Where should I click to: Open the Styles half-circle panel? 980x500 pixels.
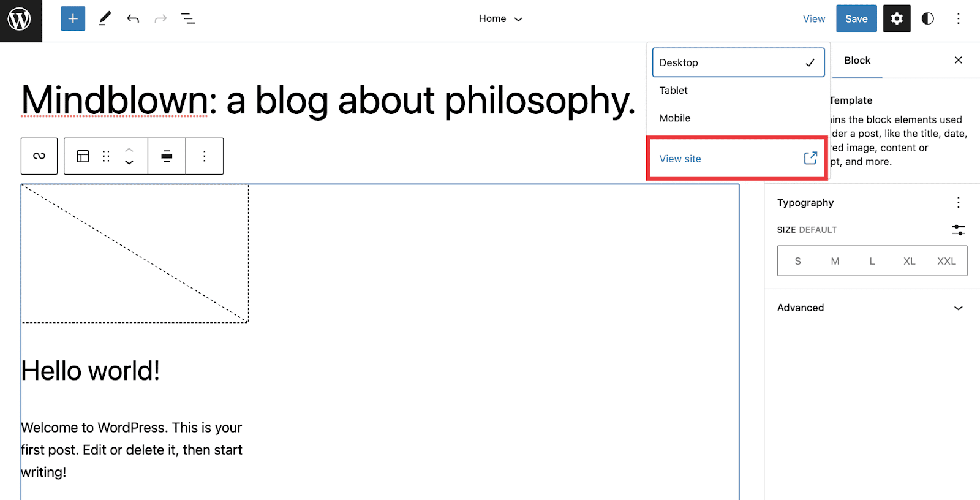point(928,18)
